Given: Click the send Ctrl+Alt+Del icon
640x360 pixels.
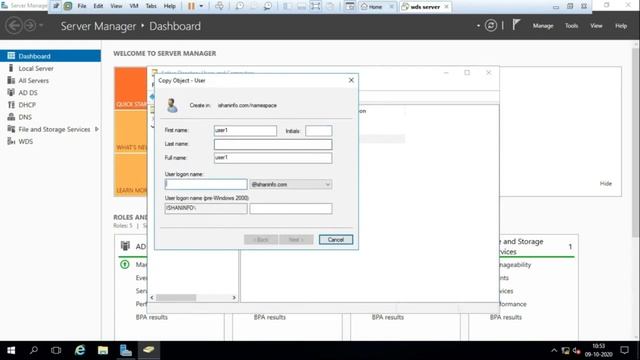Looking at the screenshot, I should click(220, 6).
